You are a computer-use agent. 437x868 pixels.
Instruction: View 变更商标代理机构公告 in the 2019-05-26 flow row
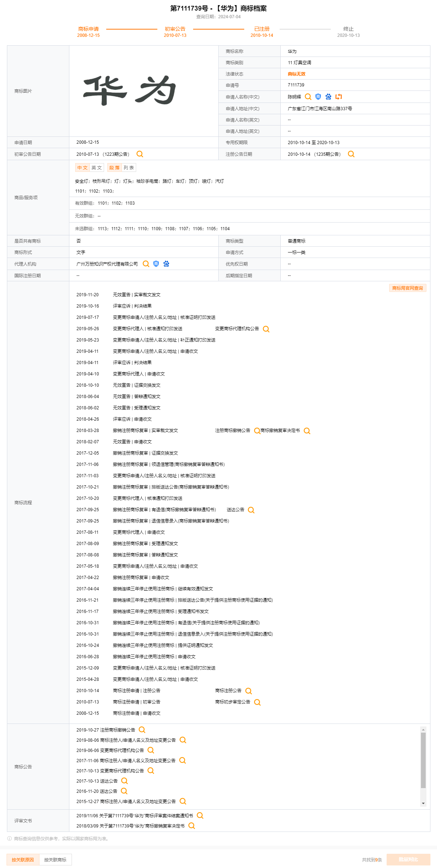(266, 329)
